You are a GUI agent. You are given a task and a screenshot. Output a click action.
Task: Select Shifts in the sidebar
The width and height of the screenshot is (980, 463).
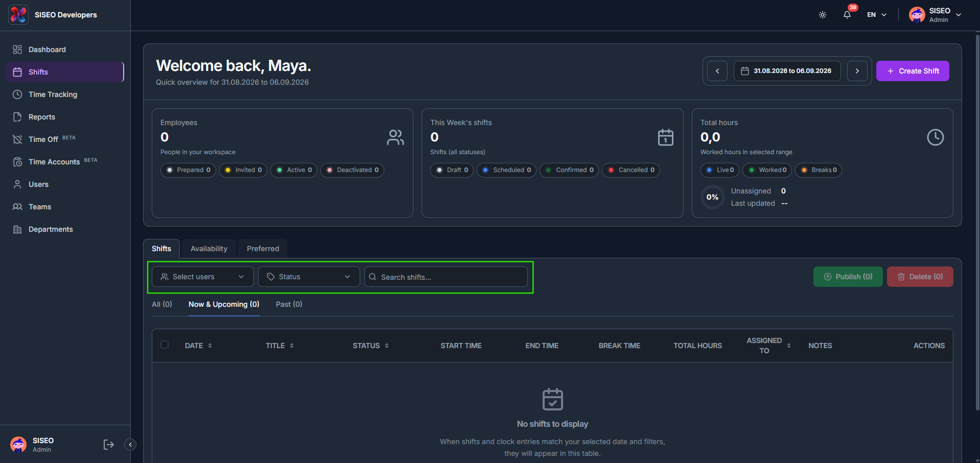click(x=65, y=72)
